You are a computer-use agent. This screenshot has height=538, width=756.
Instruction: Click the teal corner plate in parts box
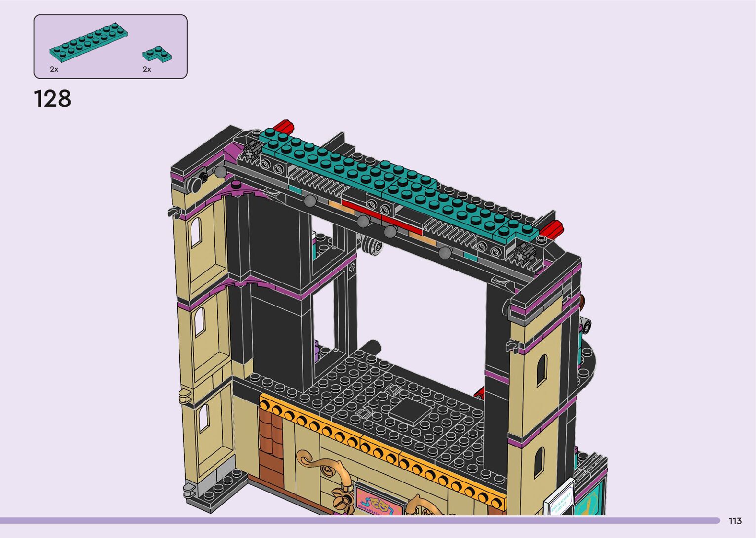(157, 53)
